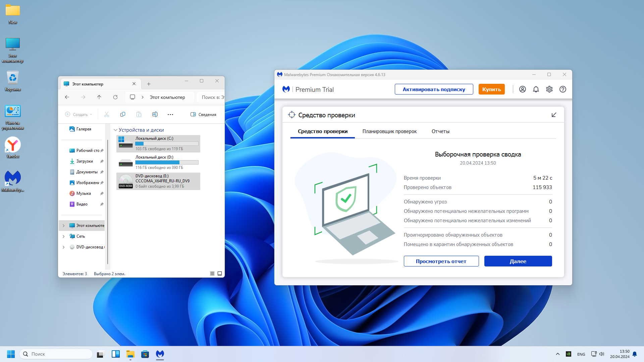The height and width of the screenshot is (362, 644).
Task: Click the refresh button in Explorer
Action: click(115, 97)
